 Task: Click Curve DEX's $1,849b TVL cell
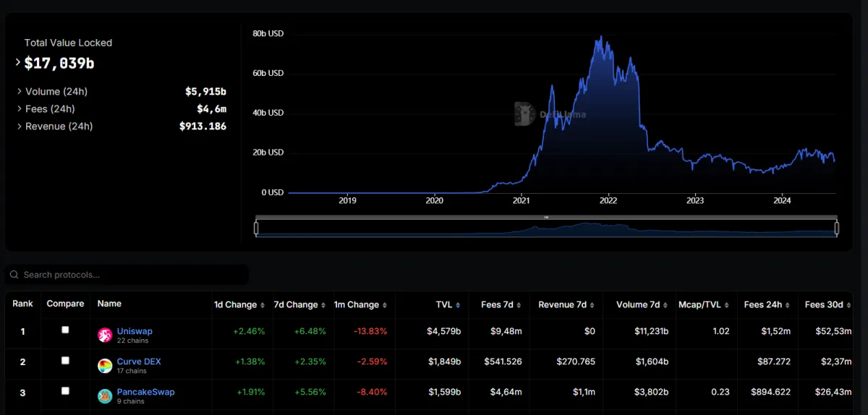click(443, 361)
